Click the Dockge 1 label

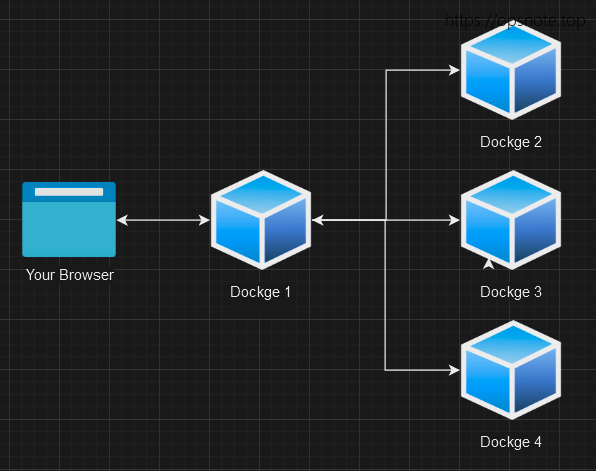tap(260, 292)
